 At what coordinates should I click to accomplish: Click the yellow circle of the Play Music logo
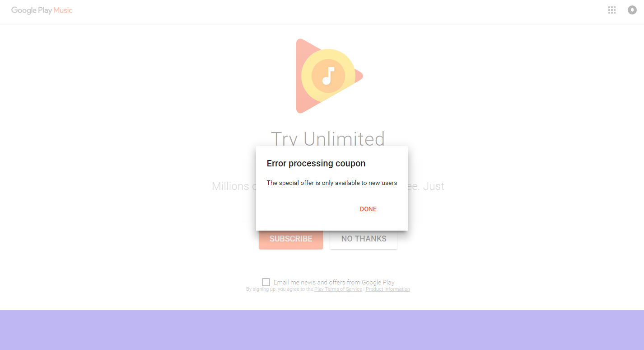[x=328, y=76]
